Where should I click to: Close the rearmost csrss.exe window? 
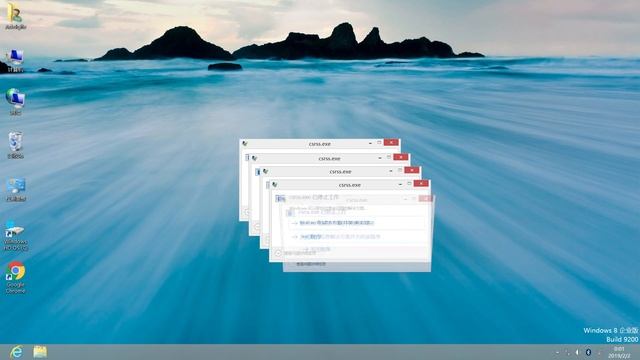coord(391,142)
